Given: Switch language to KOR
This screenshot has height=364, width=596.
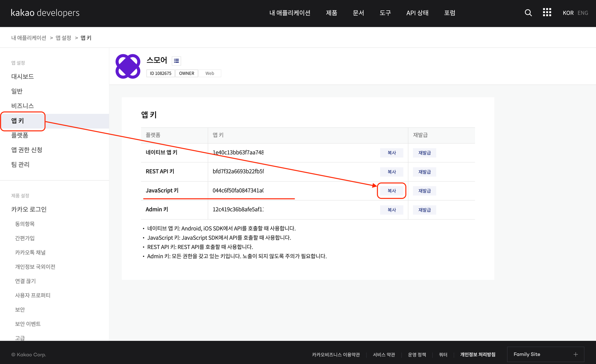Looking at the screenshot, I should coord(568,13).
